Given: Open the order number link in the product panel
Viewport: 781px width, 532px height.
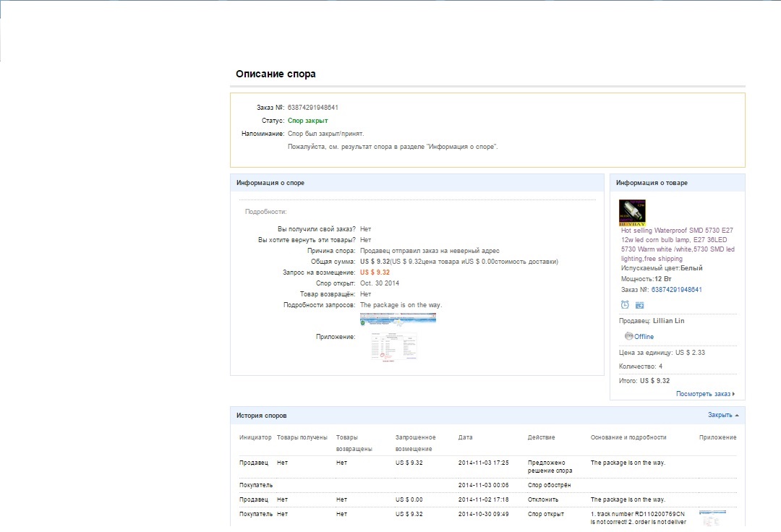Looking at the screenshot, I should click(x=676, y=290).
